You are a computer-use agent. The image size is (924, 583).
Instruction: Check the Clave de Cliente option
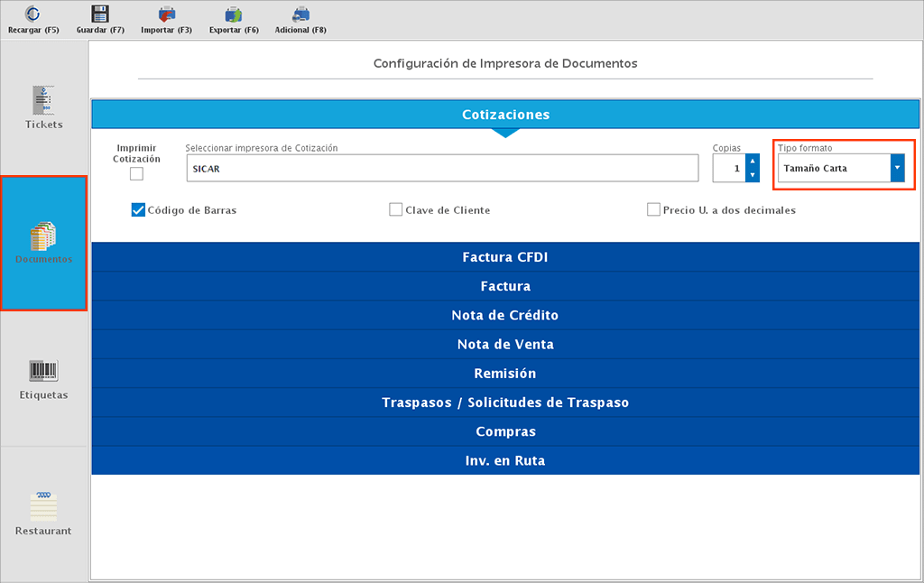coord(395,209)
